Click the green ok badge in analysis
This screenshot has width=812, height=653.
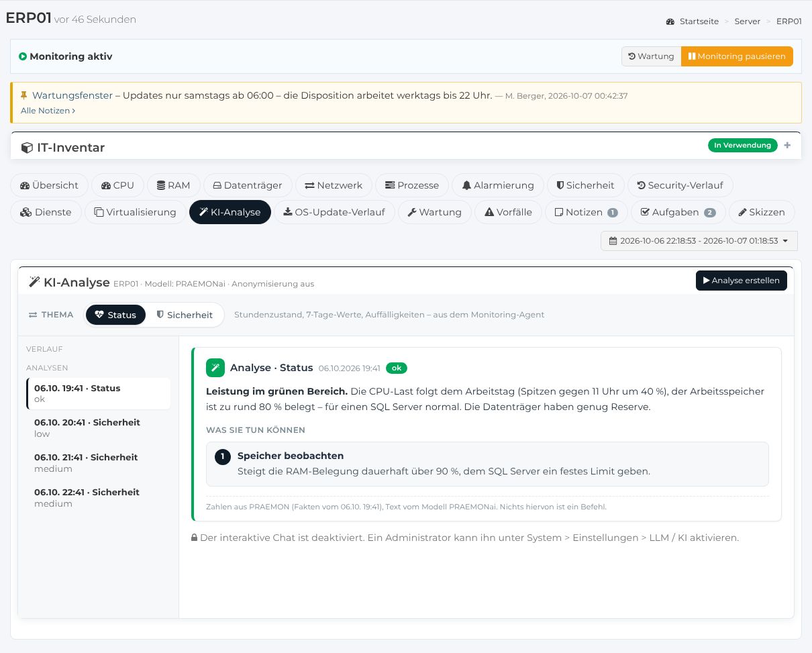point(397,368)
